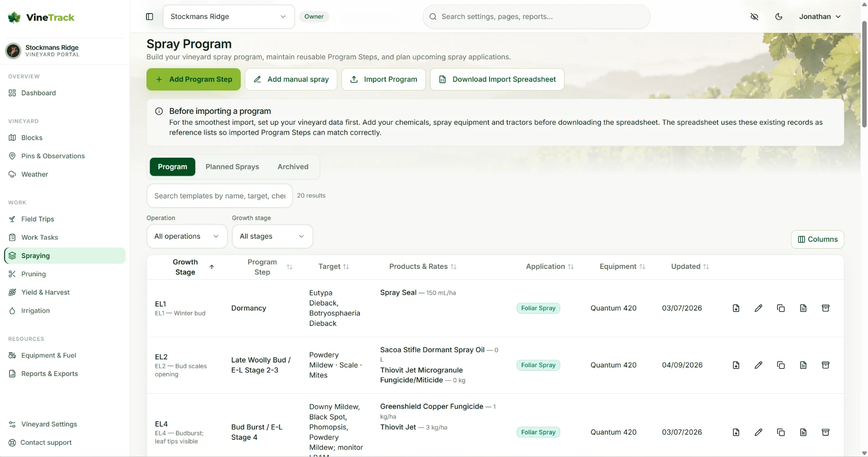Click file-plus icon for Late Woolly Bud row
Screen dimensions: 868x457
click(x=736, y=365)
